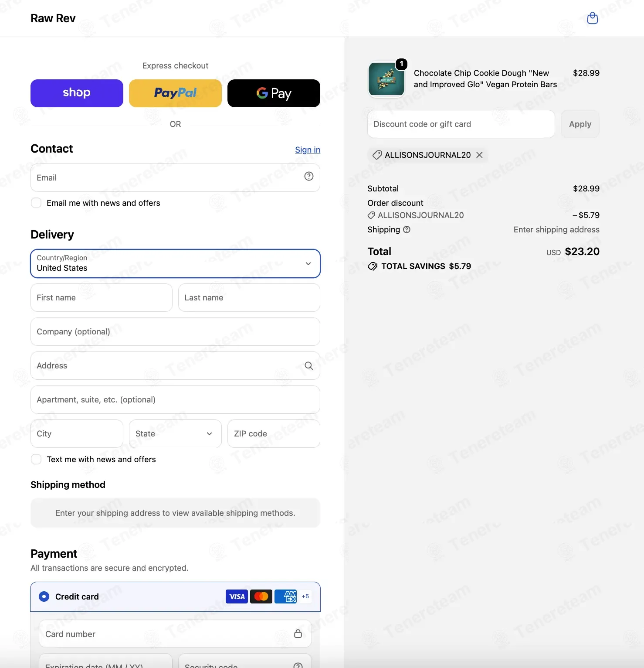Focus the Card number field
The width and height of the screenshot is (644, 668).
(x=175, y=634)
